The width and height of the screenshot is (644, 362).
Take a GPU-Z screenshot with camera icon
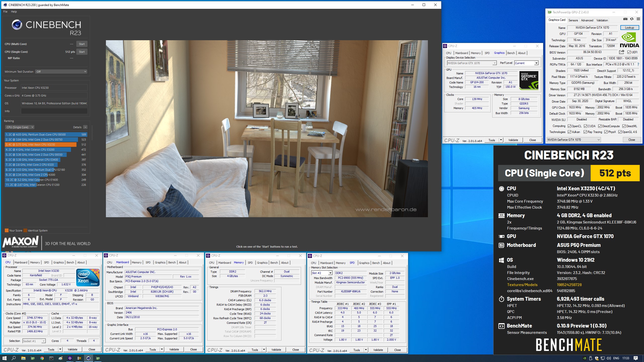click(x=625, y=19)
